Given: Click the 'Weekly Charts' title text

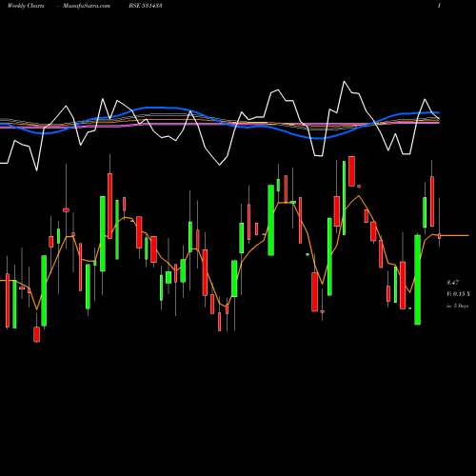Looking at the screenshot, I should [x=26, y=6].
